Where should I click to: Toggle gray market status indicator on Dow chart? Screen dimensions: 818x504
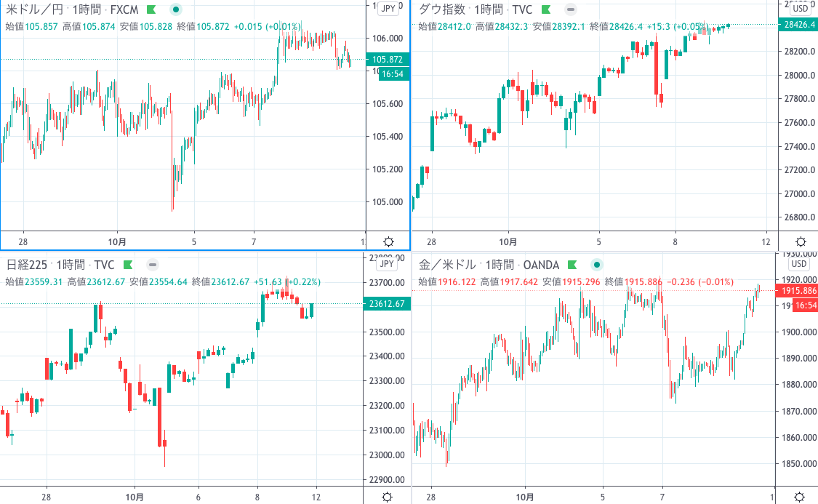click(x=571, y=9)
